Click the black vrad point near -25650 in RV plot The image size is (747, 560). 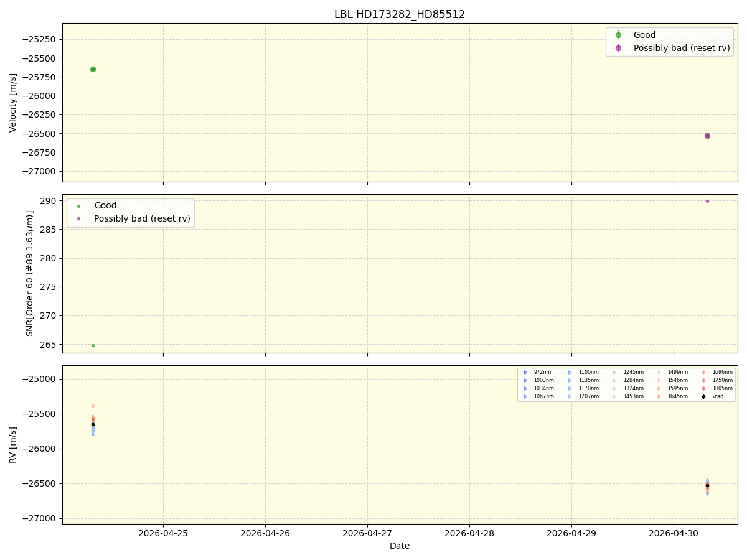[93, 424]
